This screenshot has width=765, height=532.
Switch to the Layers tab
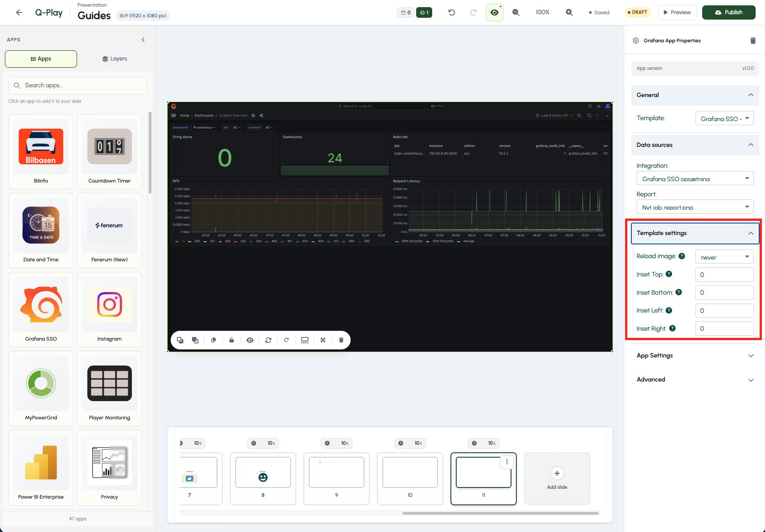115,59
